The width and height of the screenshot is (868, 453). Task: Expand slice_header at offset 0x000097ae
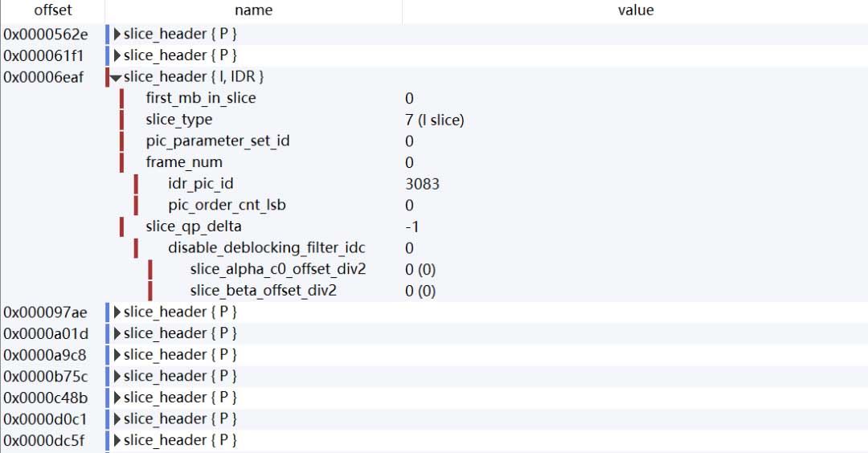point(117,312)
